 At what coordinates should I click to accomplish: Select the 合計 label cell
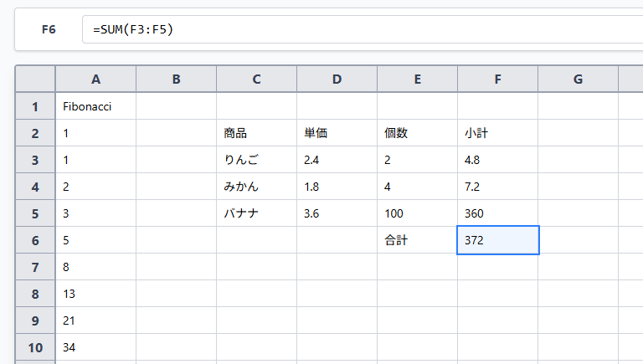pos(417,240)
